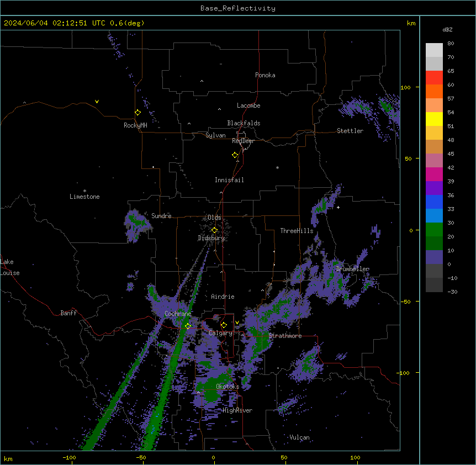Click the Didsbury town label
This screenshot has width=476, height=465.
tap(211, 238)
